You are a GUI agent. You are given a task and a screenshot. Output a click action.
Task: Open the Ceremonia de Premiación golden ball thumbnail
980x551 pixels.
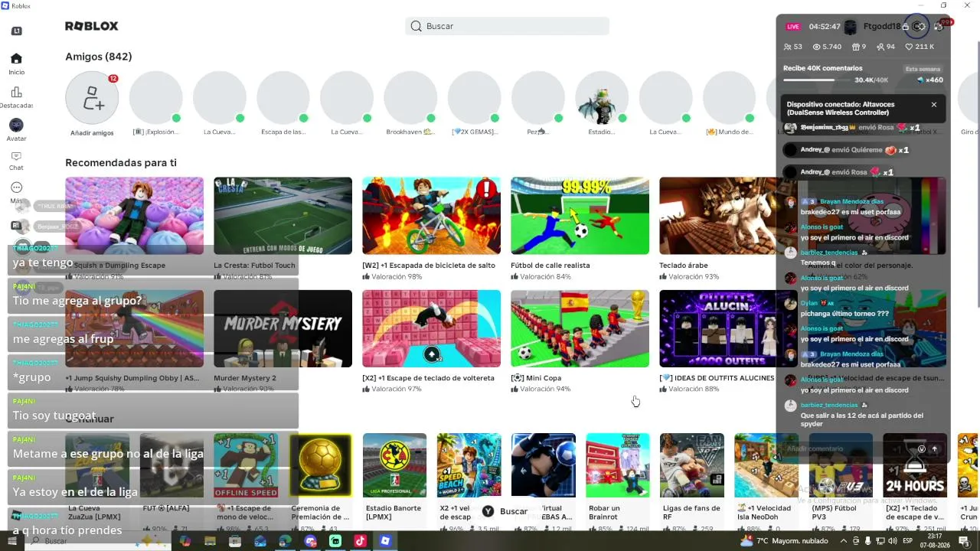coord(321,465)
